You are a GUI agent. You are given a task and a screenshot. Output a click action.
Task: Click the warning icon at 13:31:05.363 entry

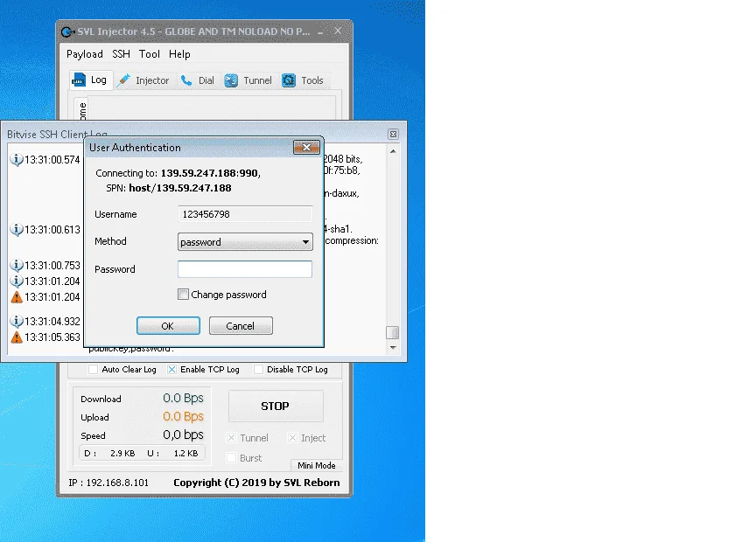coord(17,337)
